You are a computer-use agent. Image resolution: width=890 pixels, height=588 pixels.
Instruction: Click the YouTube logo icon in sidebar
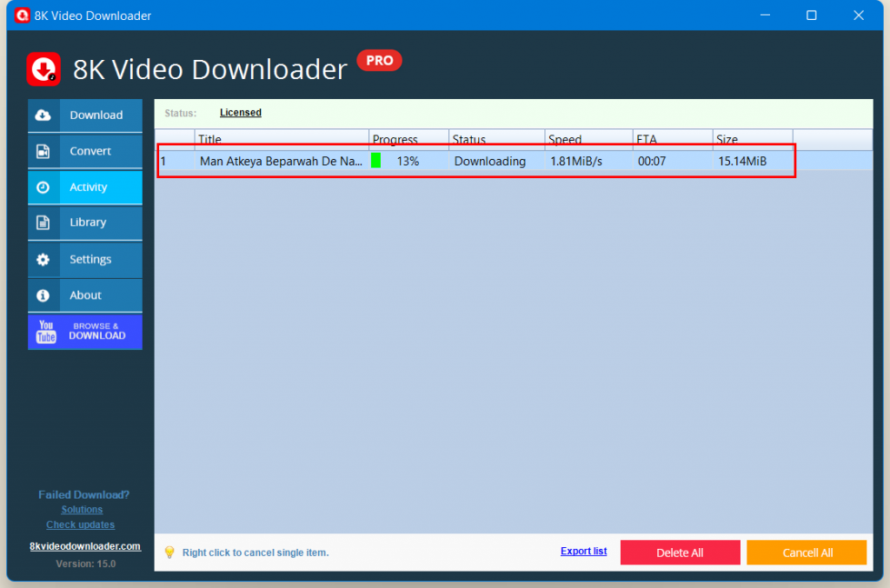(x=46, y=331)
